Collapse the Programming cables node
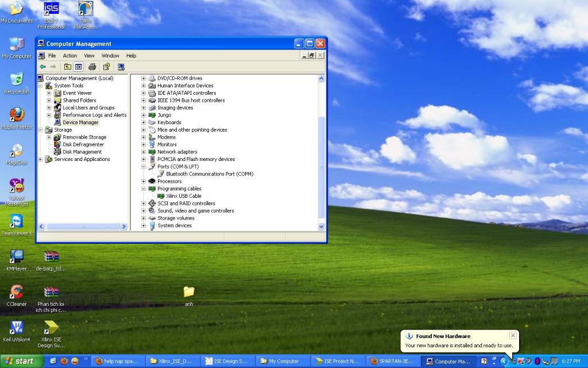 pos(144,189)
